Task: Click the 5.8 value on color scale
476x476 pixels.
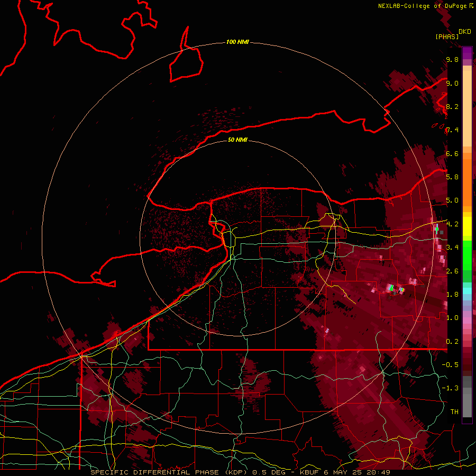Action: (452, 177)
